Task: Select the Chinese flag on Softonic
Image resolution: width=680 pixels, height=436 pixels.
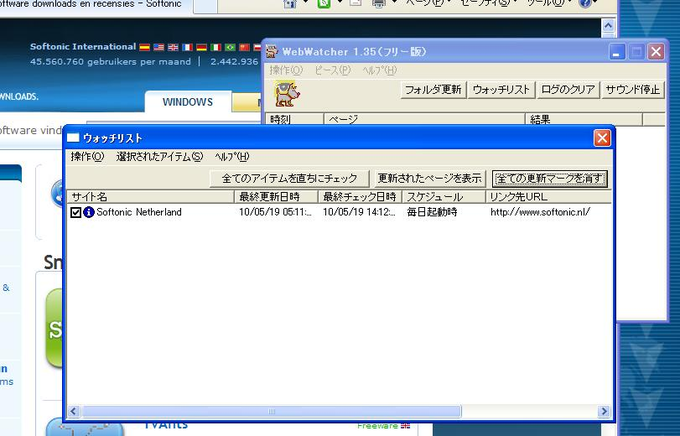Action: 245,47
